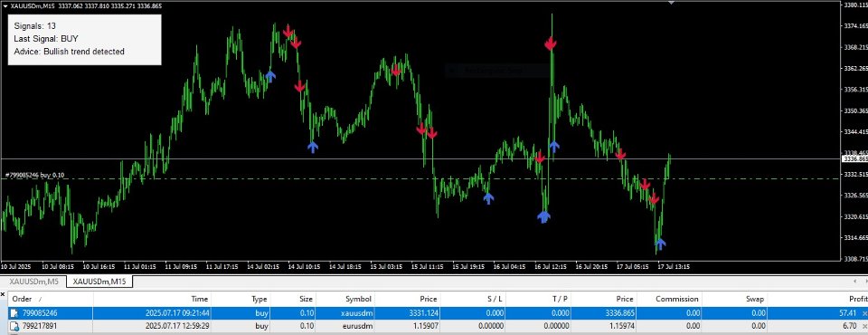The height and width of the screenshot is (335, 868).
Task: Click the 3380.115 price scale label
Action: (856, 5)
